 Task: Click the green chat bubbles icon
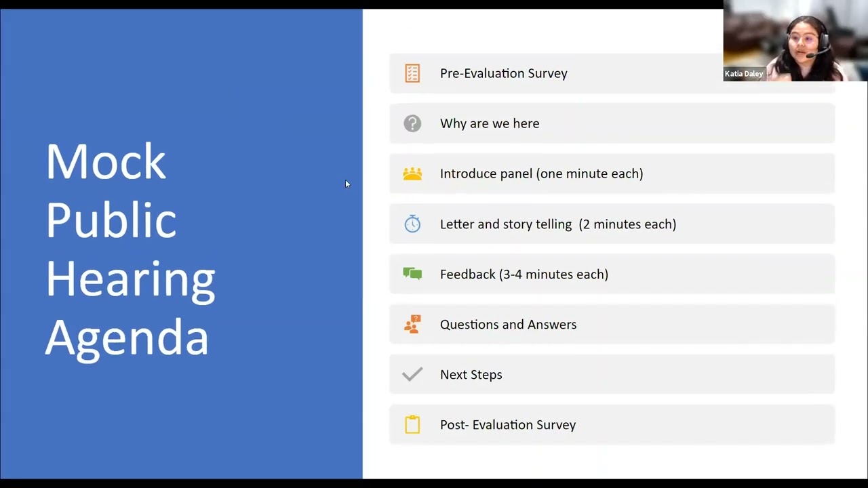412,274
